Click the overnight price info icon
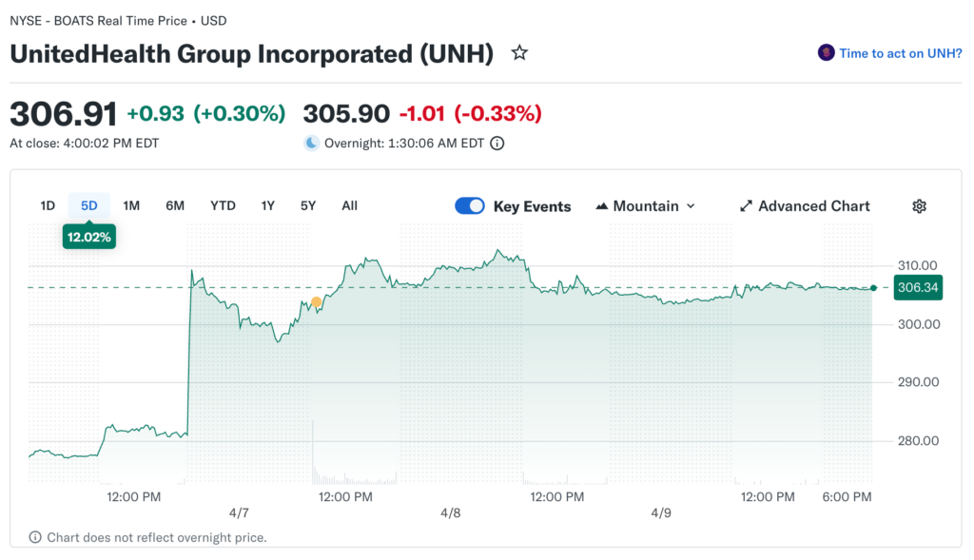This screenshot has height=560, width=974. 497,144
